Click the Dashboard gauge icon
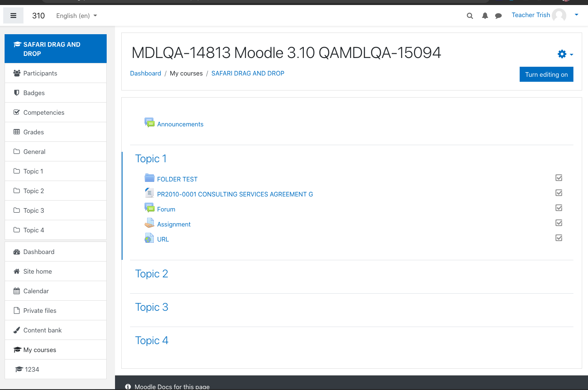 coord(17,252)
